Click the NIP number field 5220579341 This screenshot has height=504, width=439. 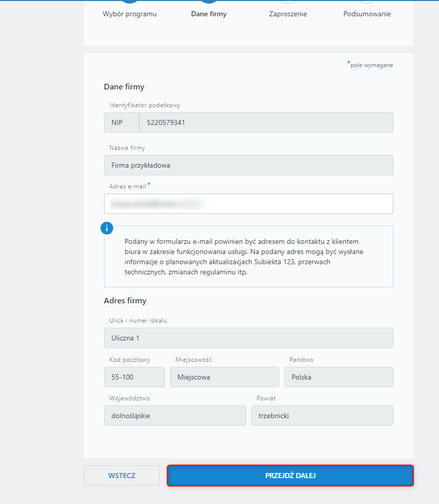click(266, 122)
